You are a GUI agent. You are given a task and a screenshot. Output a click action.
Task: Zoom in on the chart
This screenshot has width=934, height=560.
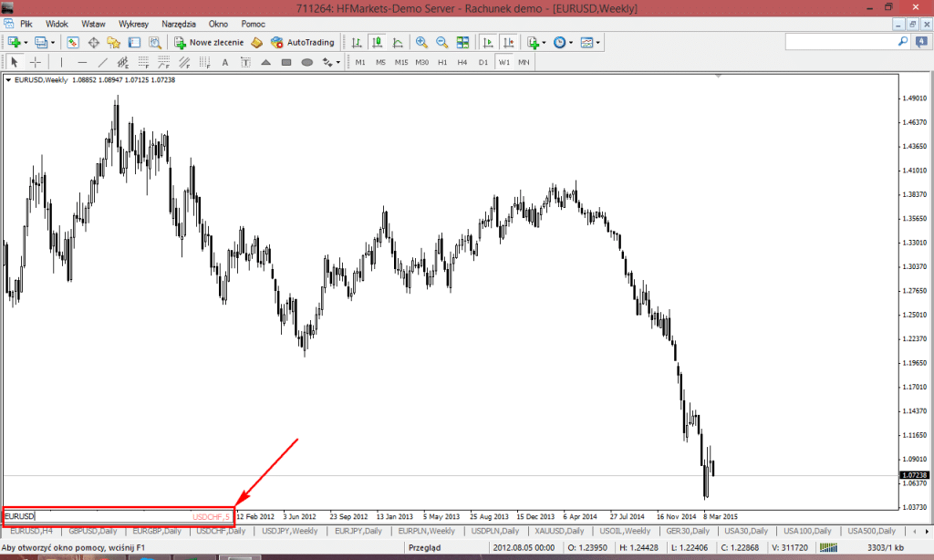point(421,42)
